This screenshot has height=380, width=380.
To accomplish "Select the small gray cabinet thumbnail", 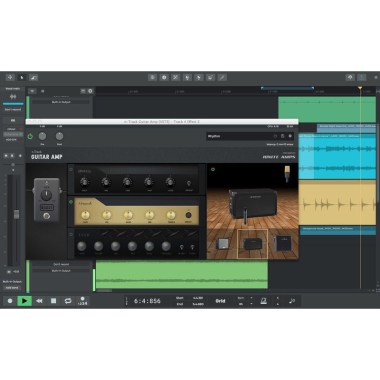I will point(223,243).
